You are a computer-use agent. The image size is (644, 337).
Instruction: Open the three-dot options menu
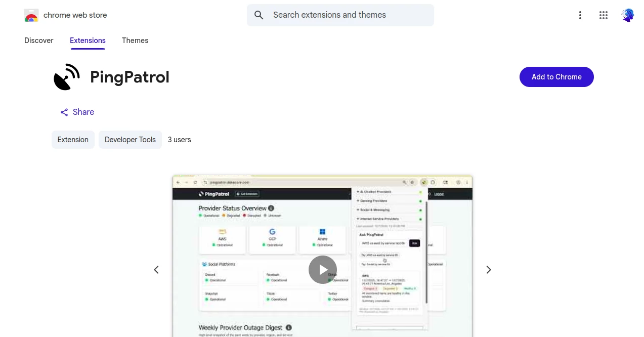click(580, 15)
